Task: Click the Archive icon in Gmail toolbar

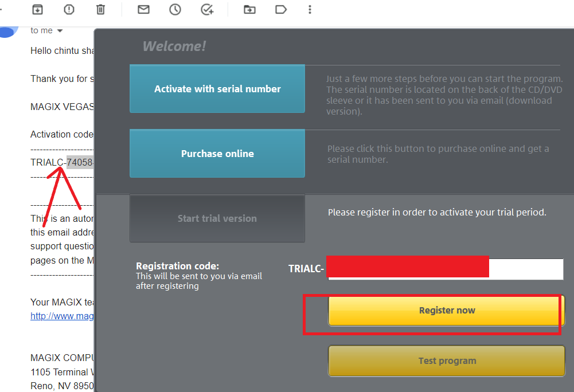Action: (37, 10)
